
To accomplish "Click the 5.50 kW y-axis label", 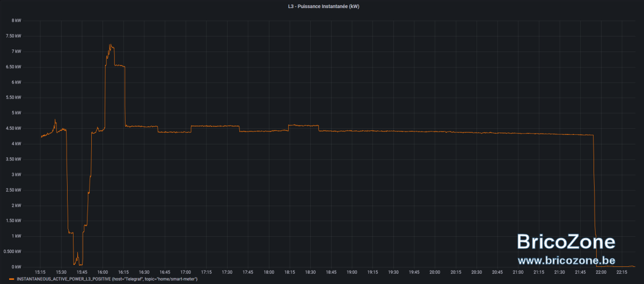I will 13,98.
